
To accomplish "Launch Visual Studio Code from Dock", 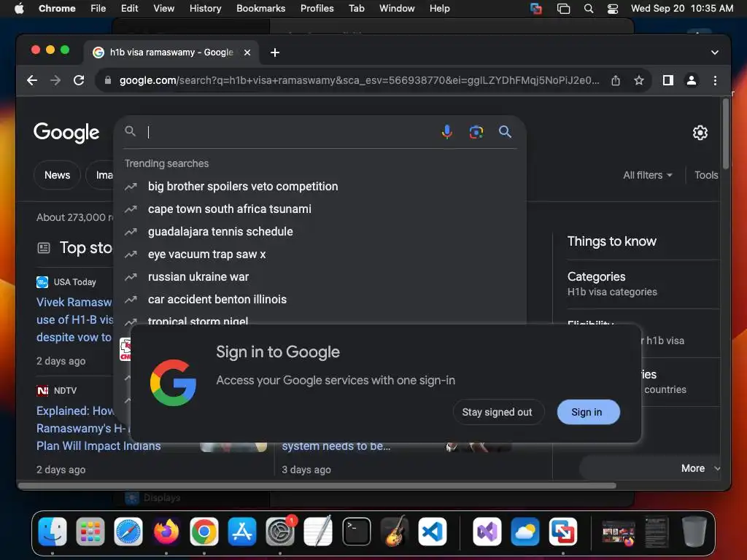I will (x=433, y=532).
